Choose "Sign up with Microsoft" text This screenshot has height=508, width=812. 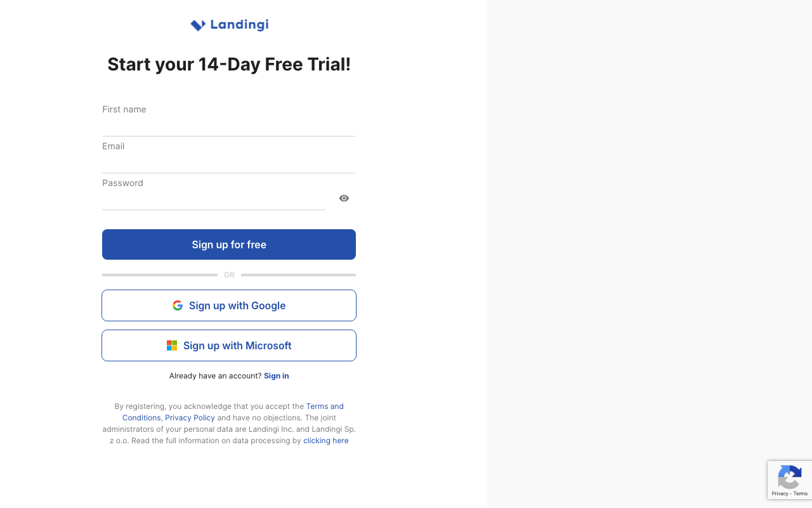click(237, 345)
